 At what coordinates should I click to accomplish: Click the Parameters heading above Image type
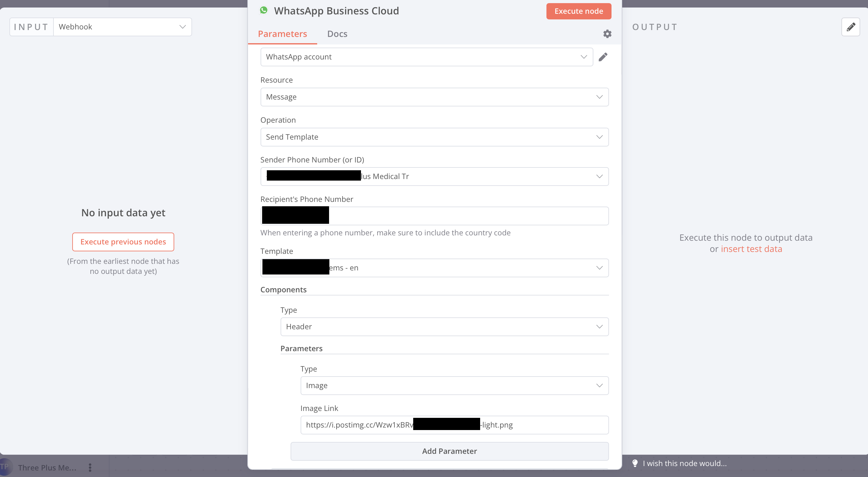click(301, 349)
